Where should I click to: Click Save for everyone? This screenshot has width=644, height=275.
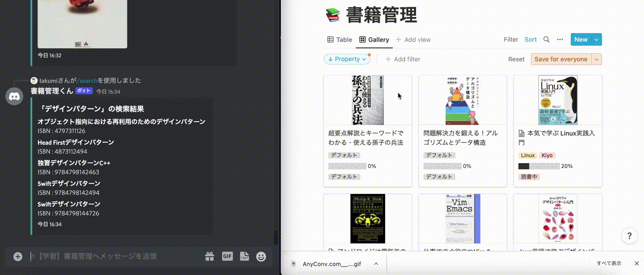(561, 59)
